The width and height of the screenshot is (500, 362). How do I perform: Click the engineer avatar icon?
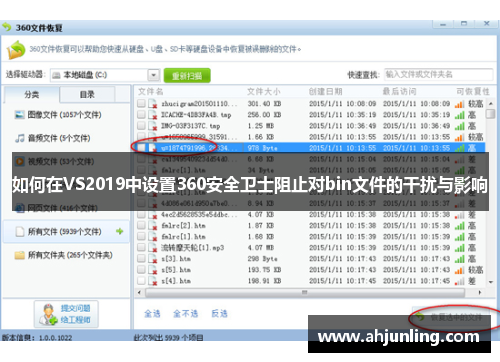(x=48, y=314)
